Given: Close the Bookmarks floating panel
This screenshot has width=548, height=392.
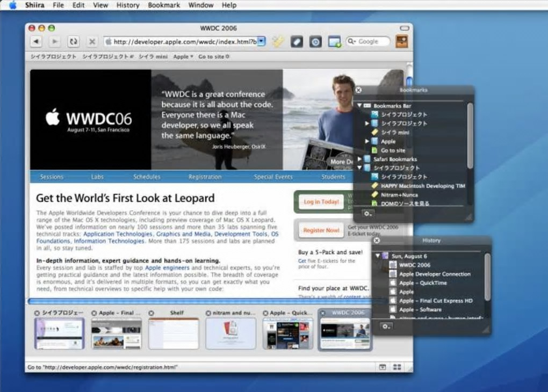Looking at the screenshot, I should (x=358, y=90).
